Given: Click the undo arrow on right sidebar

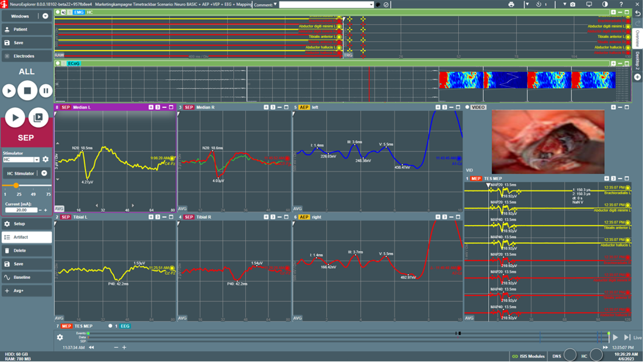Looking at the screenshot, I should (638, 13).
